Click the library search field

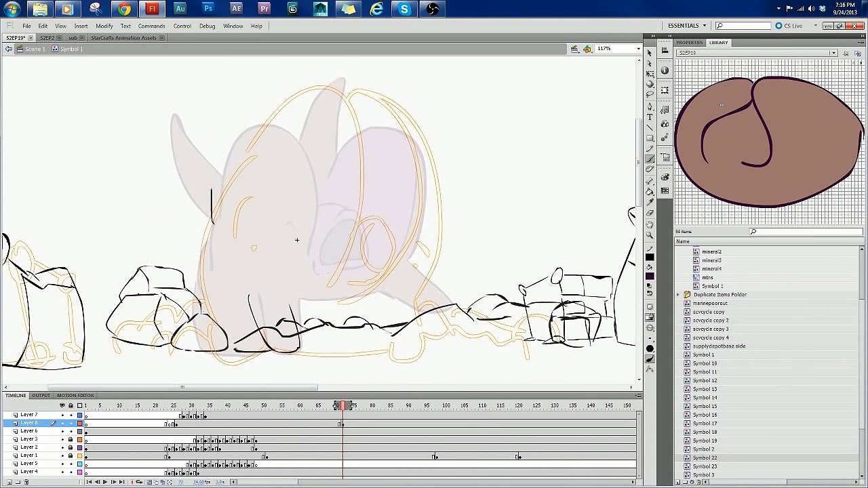click(806, 232)
